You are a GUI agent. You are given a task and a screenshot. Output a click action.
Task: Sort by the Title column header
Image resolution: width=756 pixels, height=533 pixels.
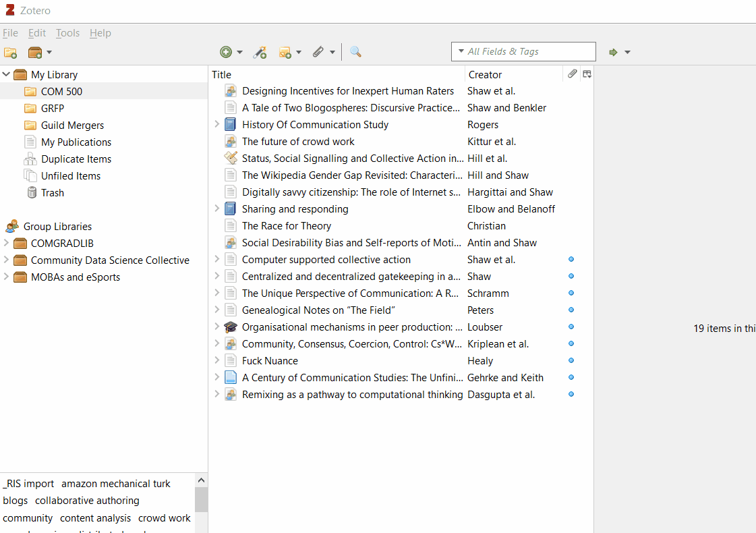(337, 74)
